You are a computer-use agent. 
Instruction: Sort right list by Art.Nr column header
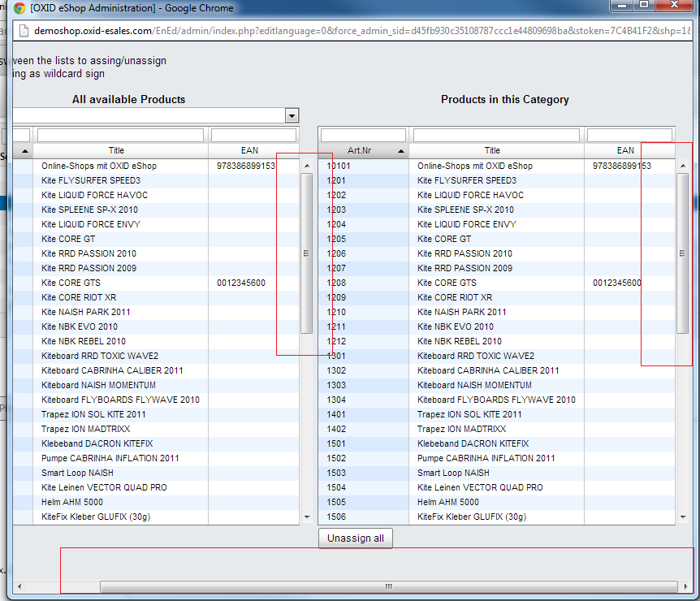pos(363,150)
